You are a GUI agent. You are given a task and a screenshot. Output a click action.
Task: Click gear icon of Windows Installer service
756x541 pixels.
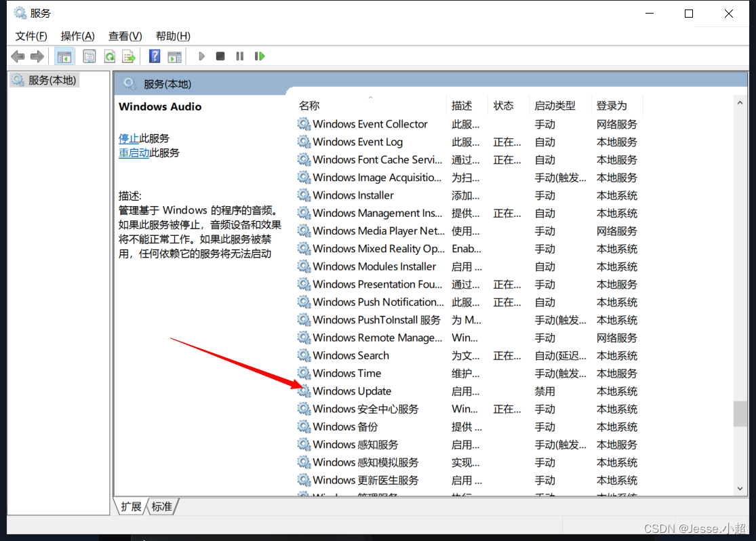[304, 195]
